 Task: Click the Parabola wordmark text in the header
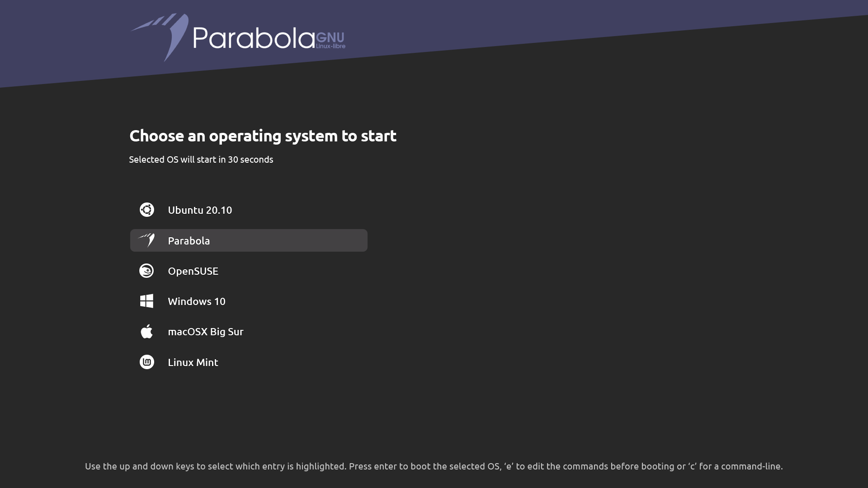[x=254, y=38]
